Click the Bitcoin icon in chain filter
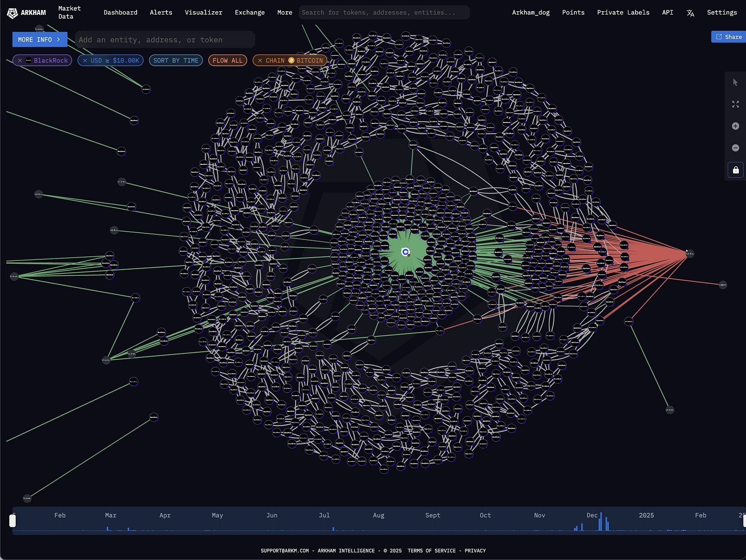The image size is (746, 560). pyautogui.click(x=291, y=61)
